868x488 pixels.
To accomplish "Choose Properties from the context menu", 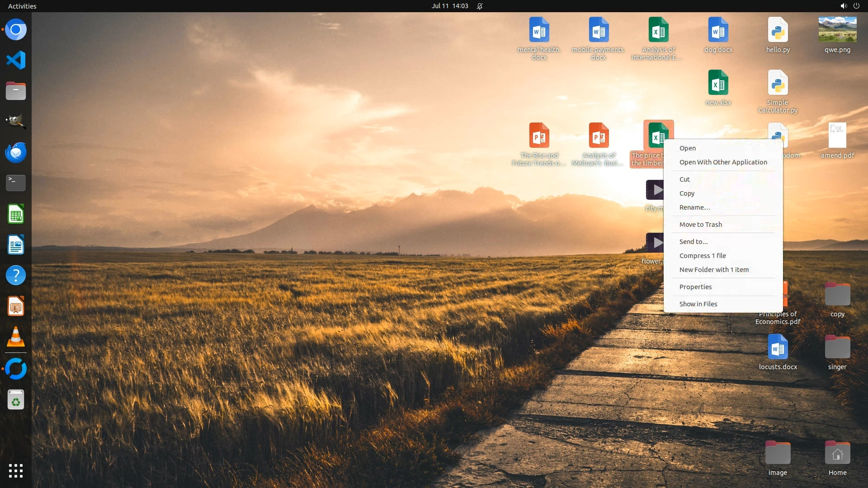I will pyautogui.click(x=695, y=287).
